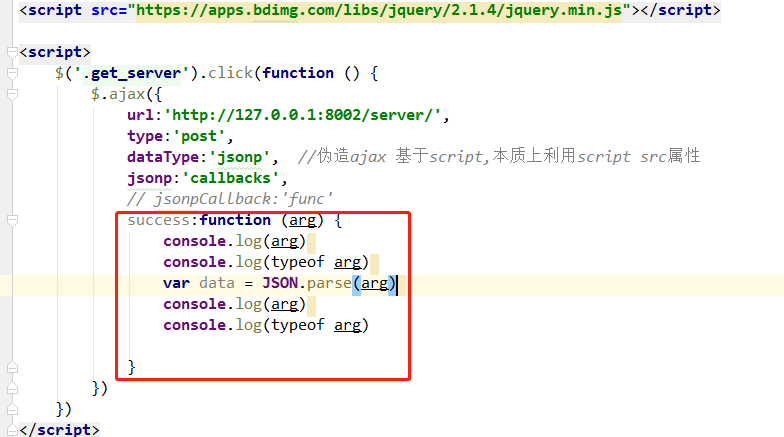Click the type:'post' value
The height and width of the screenshot is (437, 784).
pos(199,136)
